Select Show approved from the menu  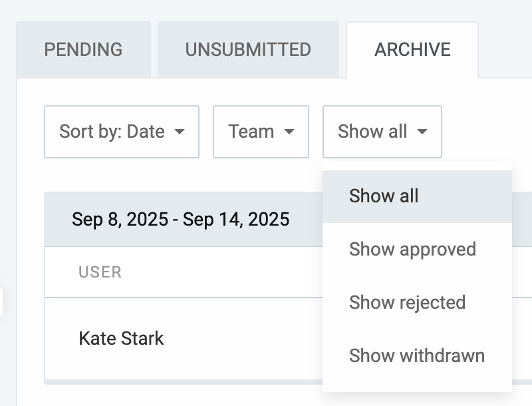click(412, 249)
